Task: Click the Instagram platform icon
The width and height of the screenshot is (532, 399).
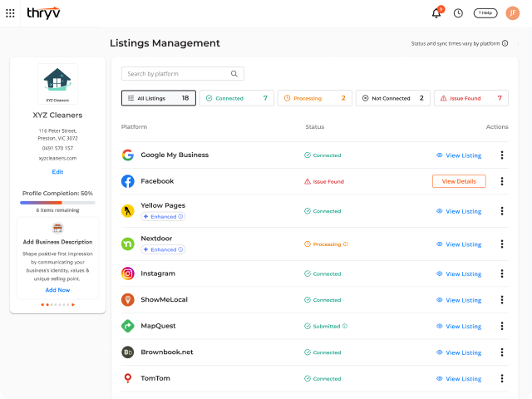Action: [x=128, y=273]
